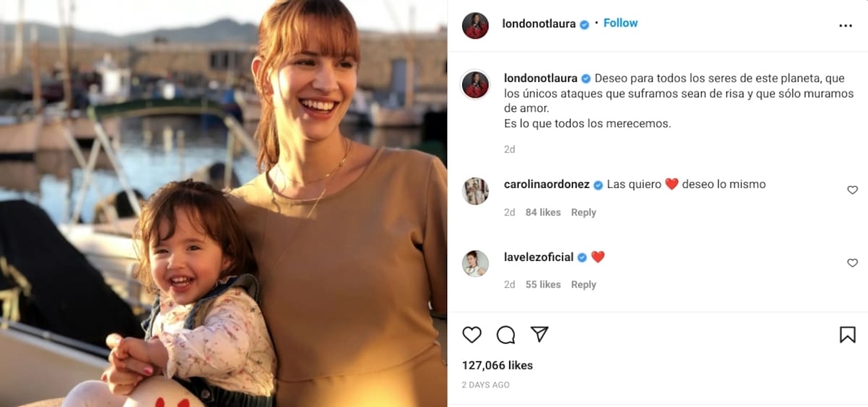
Task: Open londonotlaura username in post header
Action: coord(538,24)
